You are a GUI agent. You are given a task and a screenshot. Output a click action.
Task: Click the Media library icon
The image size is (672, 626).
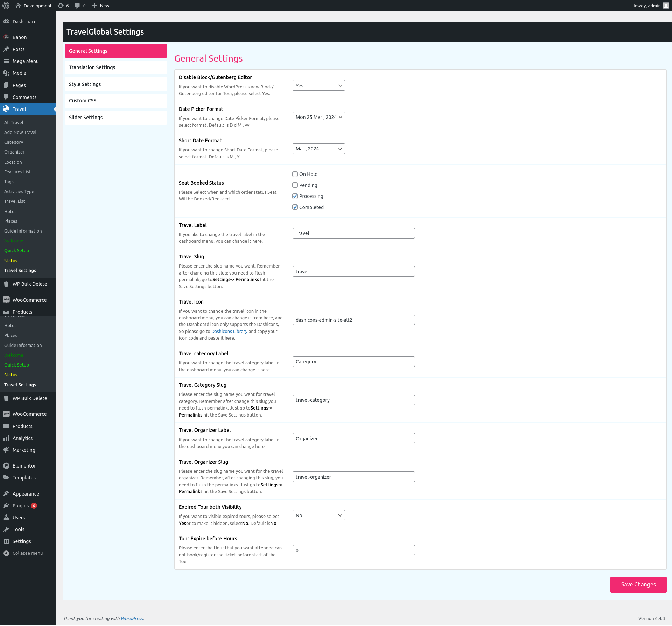(x=7, y=73)
